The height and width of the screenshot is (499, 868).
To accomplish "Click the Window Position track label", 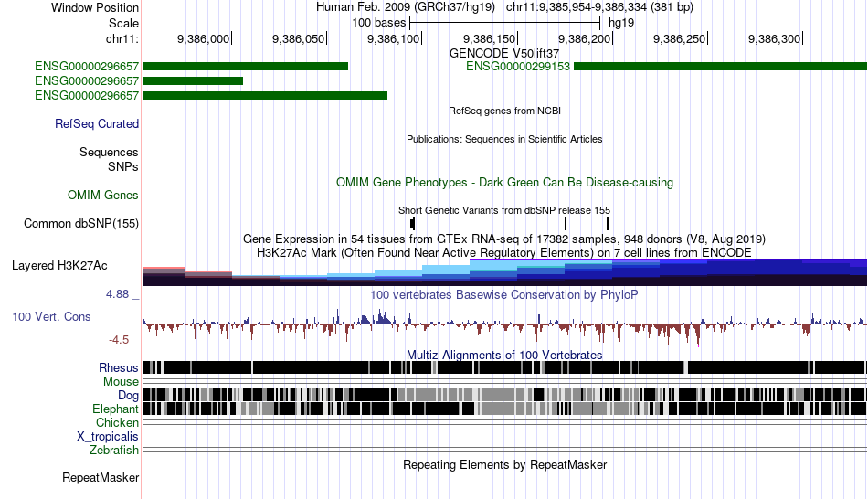I will (95, 7).
